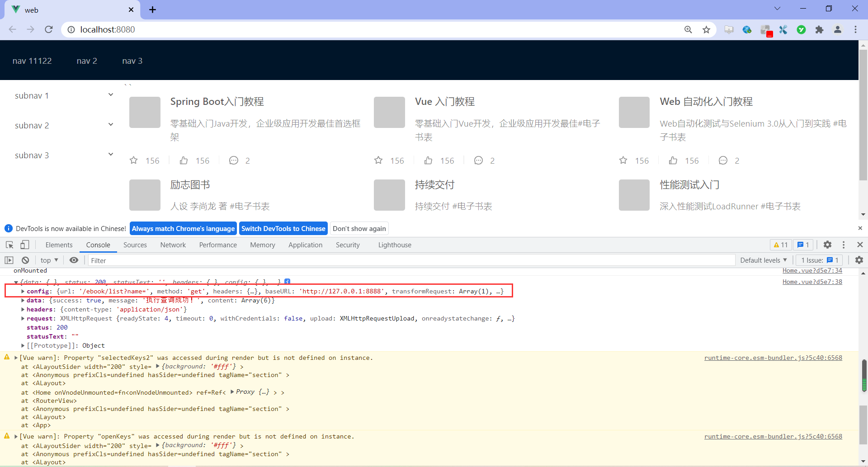This screenshot has width=868, height=467.
Task: Expand the subnav 2 menu
Action: point(63,125)
